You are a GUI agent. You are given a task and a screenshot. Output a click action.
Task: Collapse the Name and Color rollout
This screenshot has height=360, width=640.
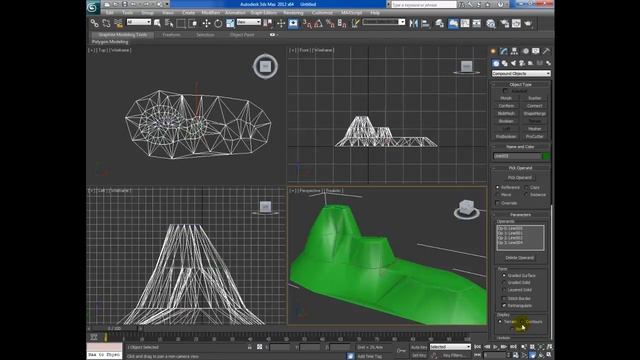click(x=520, y=147)
